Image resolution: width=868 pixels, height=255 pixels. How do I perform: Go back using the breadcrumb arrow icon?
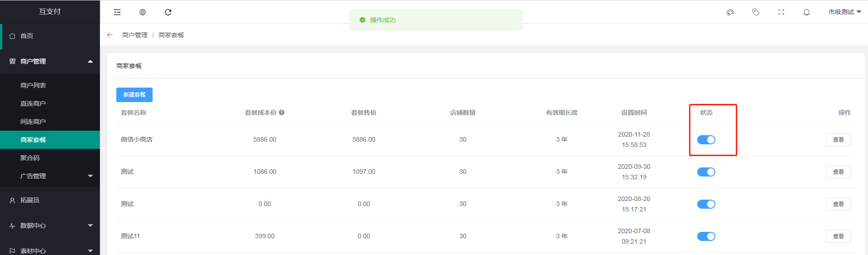pos(110,35)
